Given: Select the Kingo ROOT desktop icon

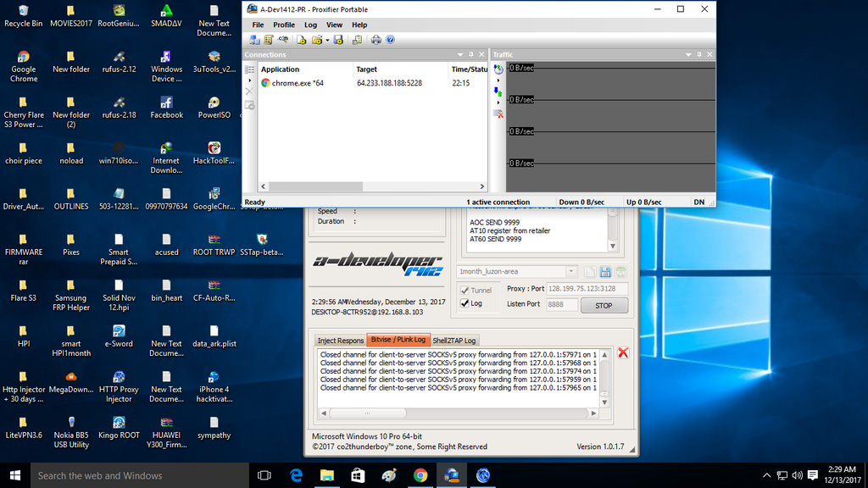Looking at the screenshot, I should (x=119, y=428).
